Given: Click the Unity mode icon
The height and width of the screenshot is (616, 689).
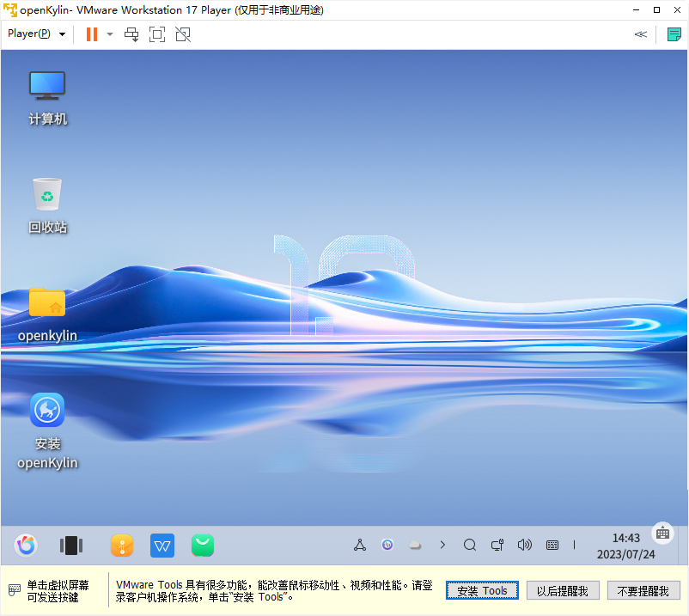Looking at the screenshot, I should (x=183, y=34).
